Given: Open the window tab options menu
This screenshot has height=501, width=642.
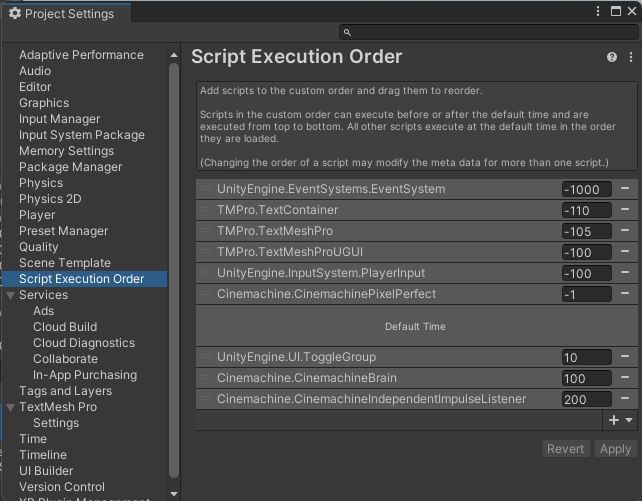Looking at the screenshot, I should coord(598,11).
